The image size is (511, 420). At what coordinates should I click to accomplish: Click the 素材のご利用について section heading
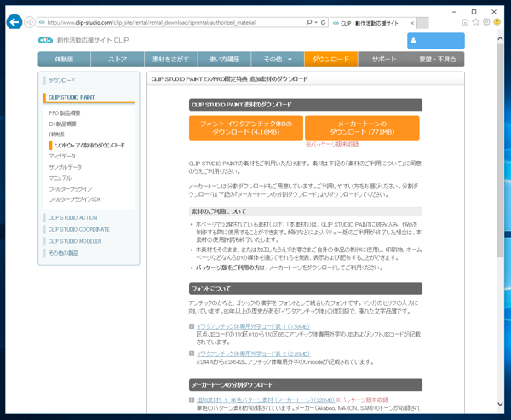click(x=306, y=211)
